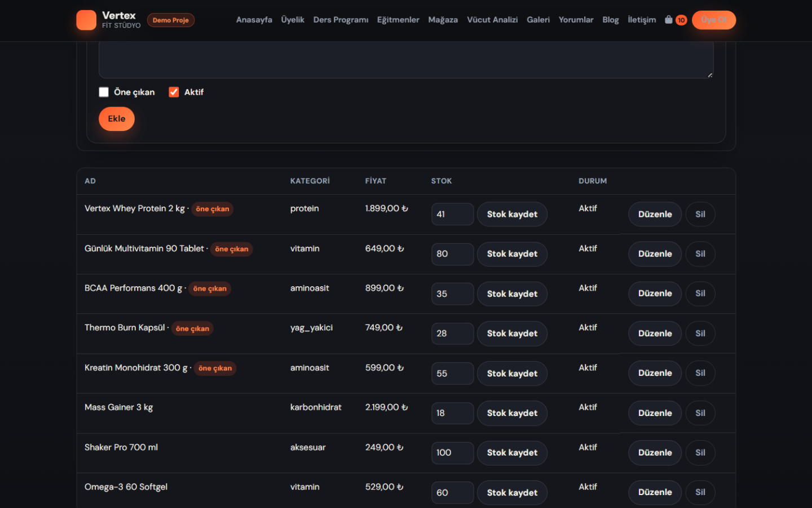Save stock for Shaker Pro 700 ml

pos(512,453)
